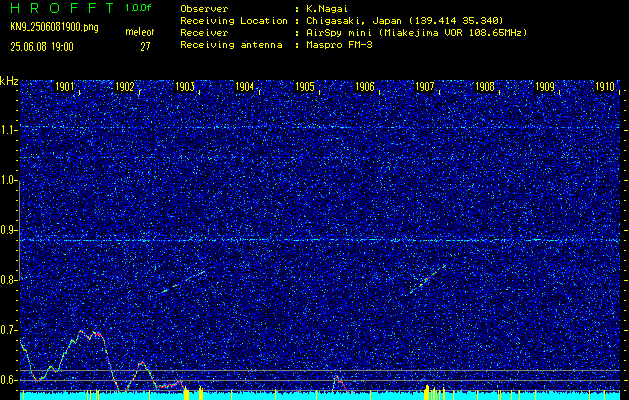Image resolution: width=629 pixels, height=400 pixels.
Task: Click the Receiving antenna value Maspro FM-3
Action: (339, 45)
